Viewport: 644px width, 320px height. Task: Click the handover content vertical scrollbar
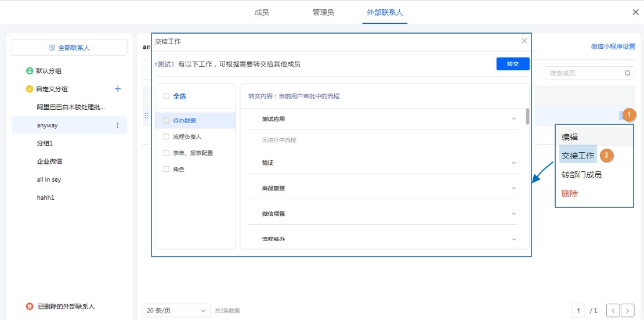[527, 116]
